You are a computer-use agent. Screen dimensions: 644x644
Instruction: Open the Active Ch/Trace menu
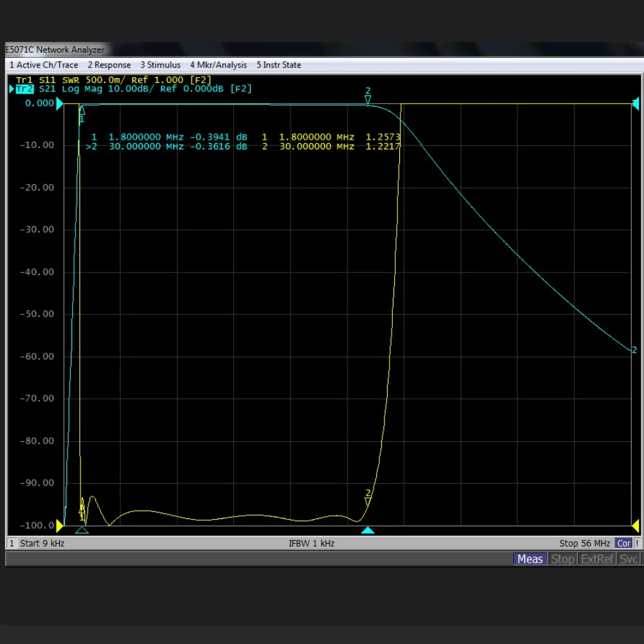[x=44, y=65]
